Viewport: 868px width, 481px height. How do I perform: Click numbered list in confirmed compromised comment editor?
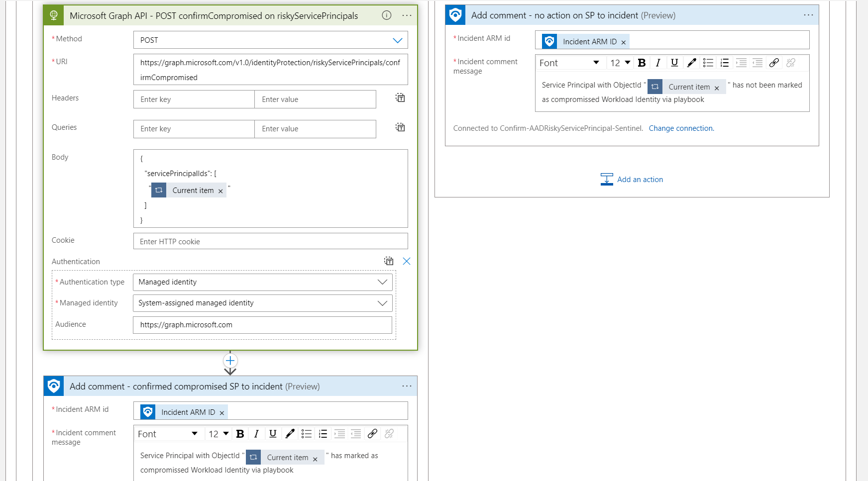point(323,434)
